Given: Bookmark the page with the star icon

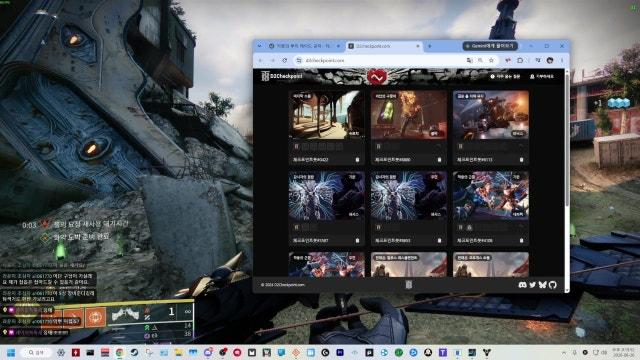Looking at the screenshot, I should [491, 60].
